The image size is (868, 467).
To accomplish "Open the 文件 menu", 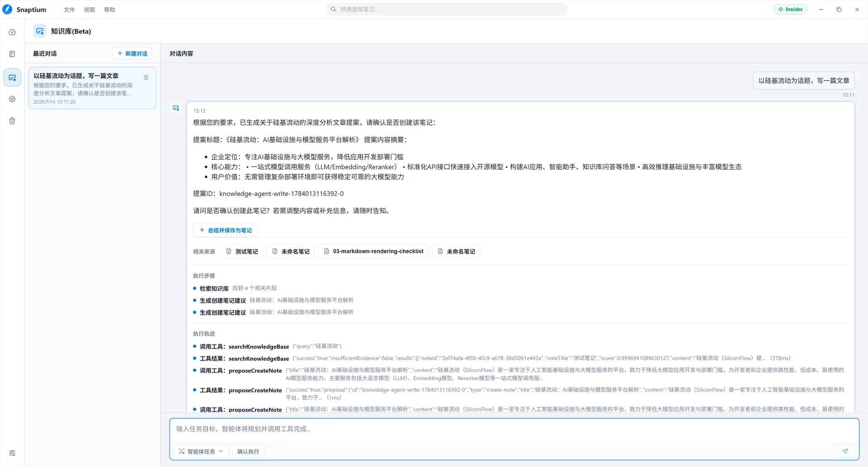I will point(69,10).
